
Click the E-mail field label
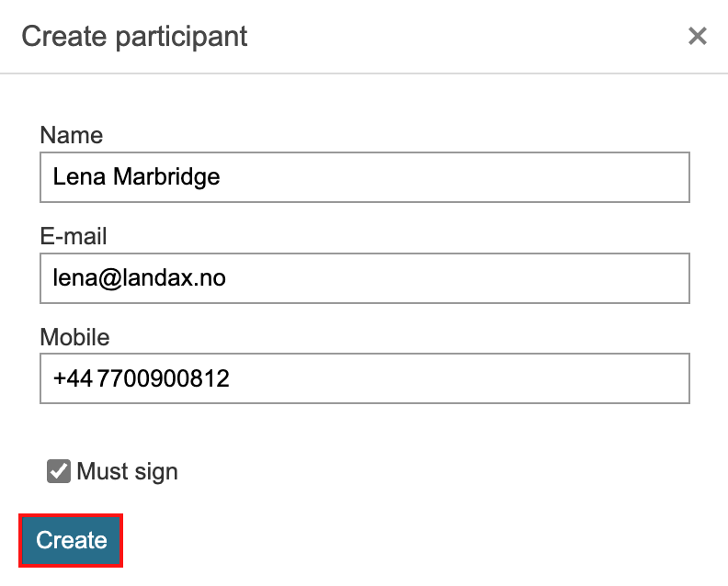tap(74, 236)
